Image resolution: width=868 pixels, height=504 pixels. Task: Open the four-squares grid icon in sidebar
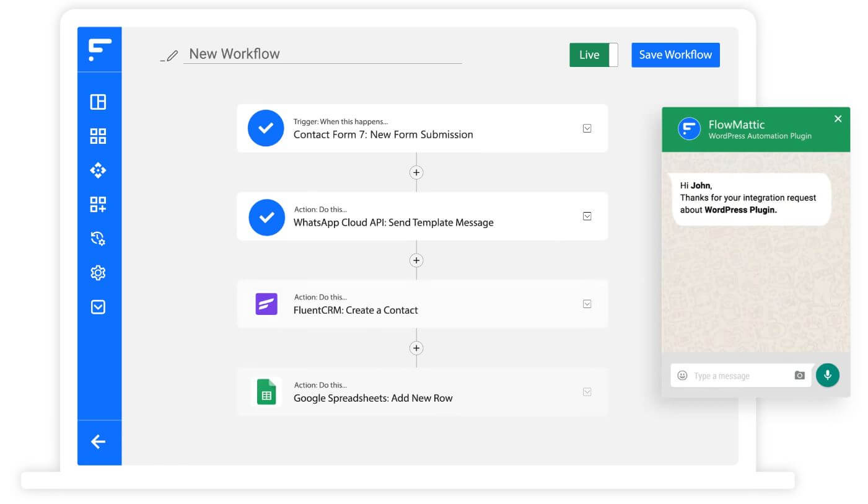tap(98, 136)
